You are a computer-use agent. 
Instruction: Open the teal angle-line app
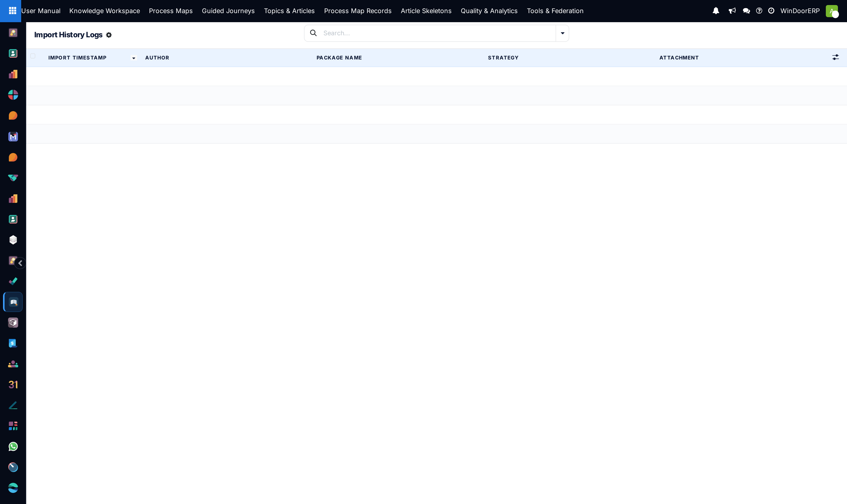(x=13, y=405)
